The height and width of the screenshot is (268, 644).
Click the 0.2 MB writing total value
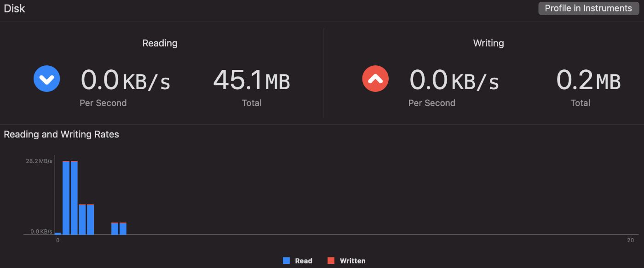[588, 80]
